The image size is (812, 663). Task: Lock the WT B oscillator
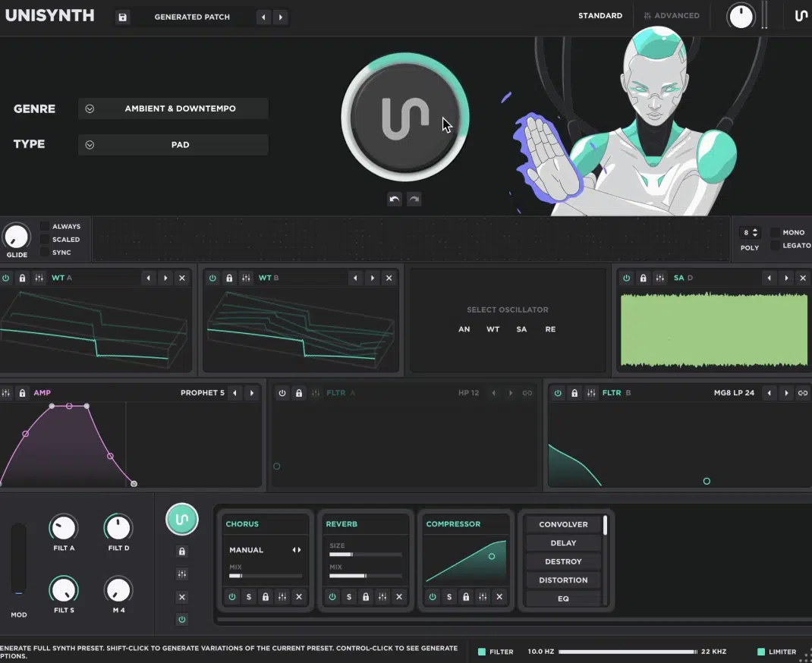(229, 278)
